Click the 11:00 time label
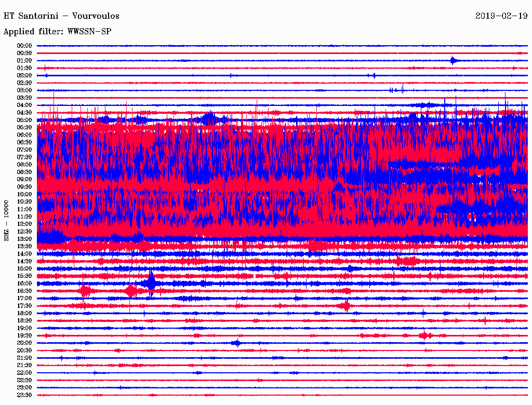 [24, 209]
